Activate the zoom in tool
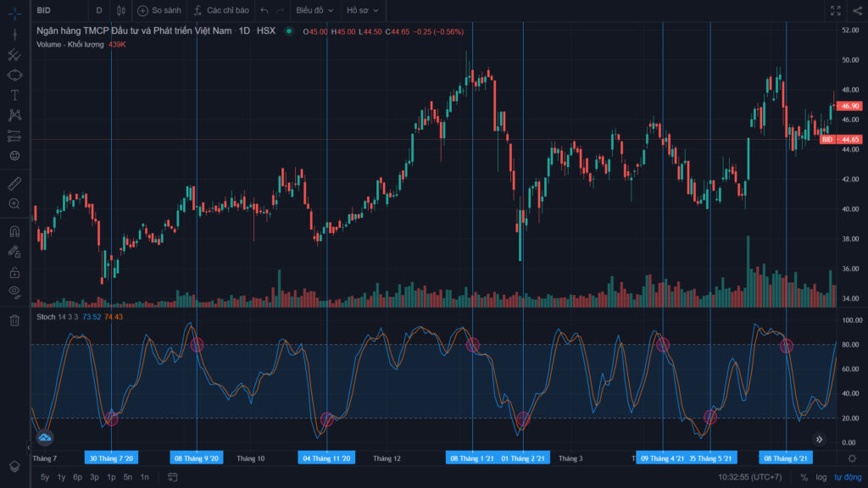The width and height of the screenshot is (868, 488). pos(15,203)
